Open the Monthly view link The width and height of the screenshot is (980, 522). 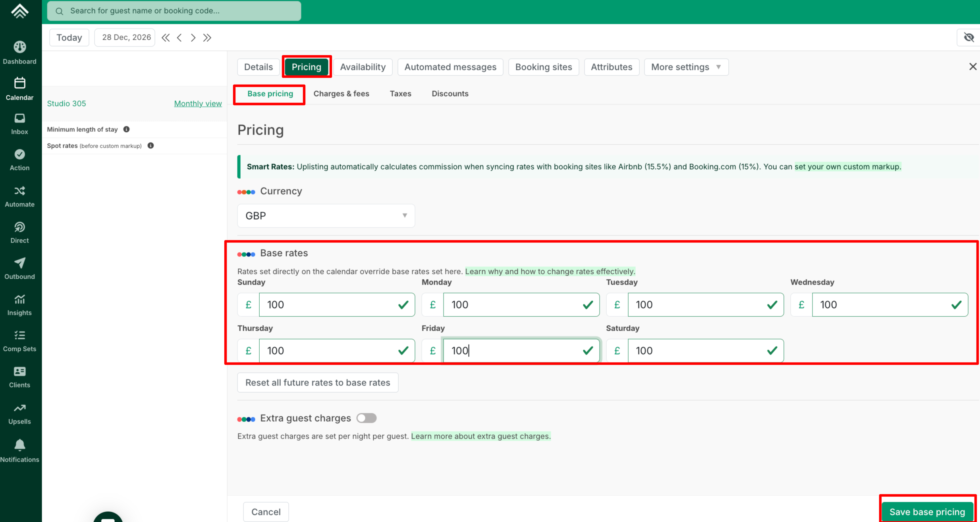click(x=198, y=104)
